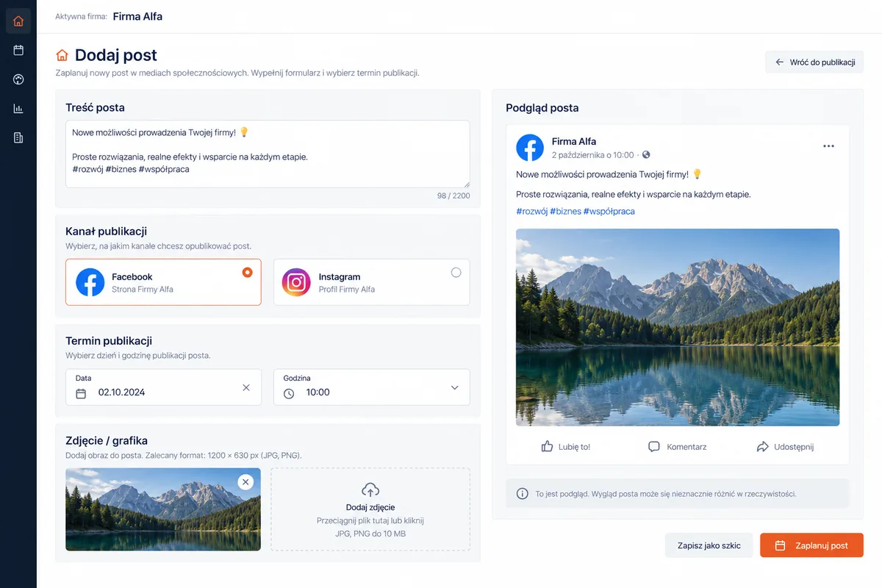Click the Komentarz label

tap(686, 447)
